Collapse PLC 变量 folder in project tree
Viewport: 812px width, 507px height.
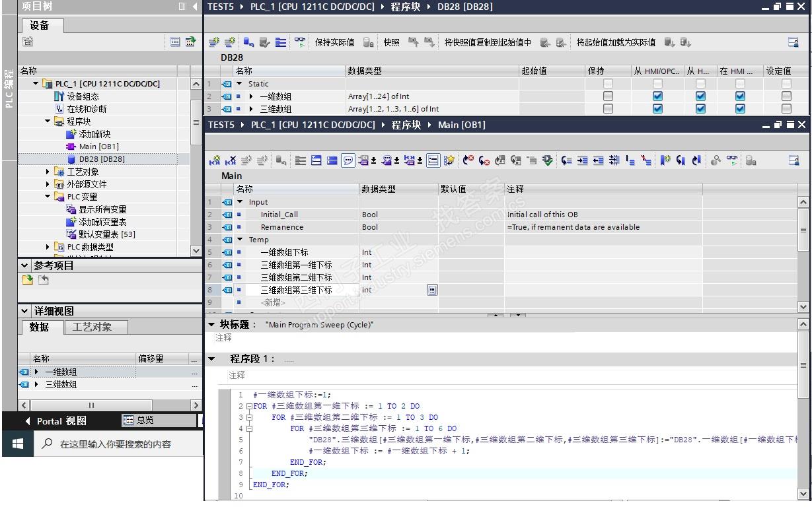tap(48, 197)
